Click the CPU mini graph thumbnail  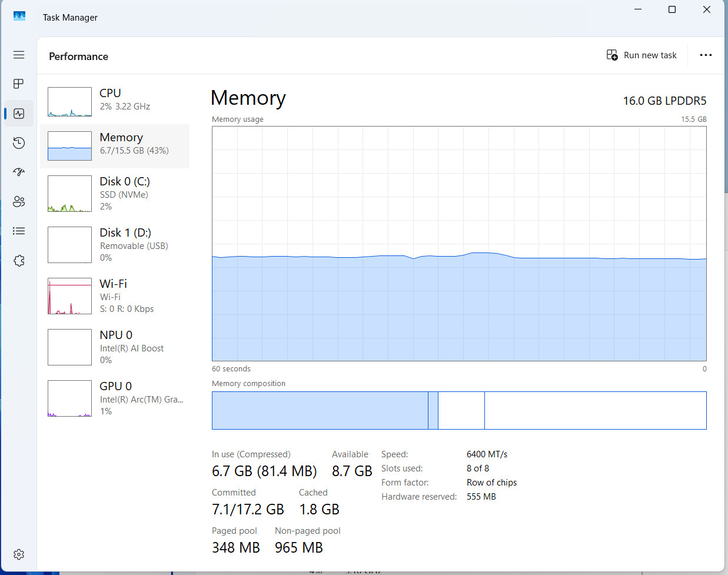[69, 102]
